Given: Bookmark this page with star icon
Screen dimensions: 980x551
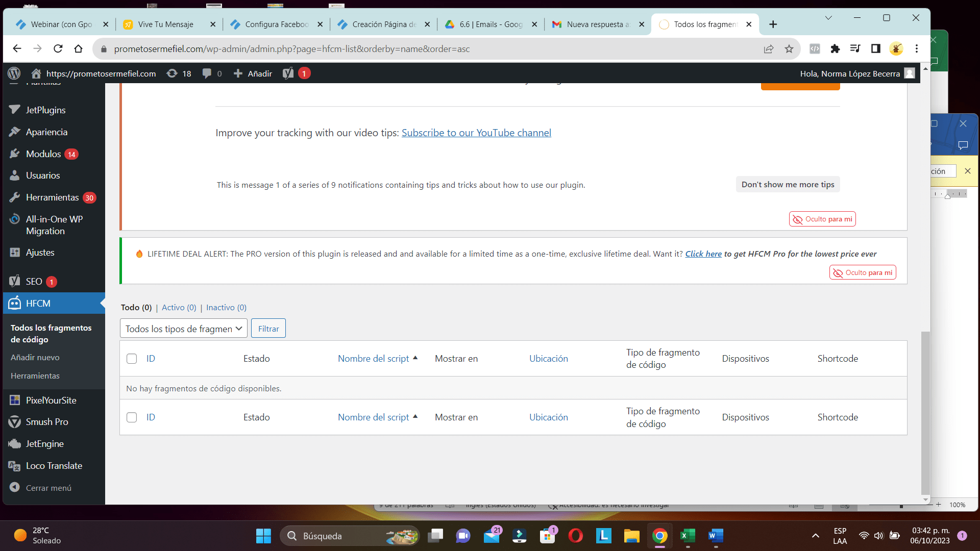Looking at the screenshot, I should [789, 48].
